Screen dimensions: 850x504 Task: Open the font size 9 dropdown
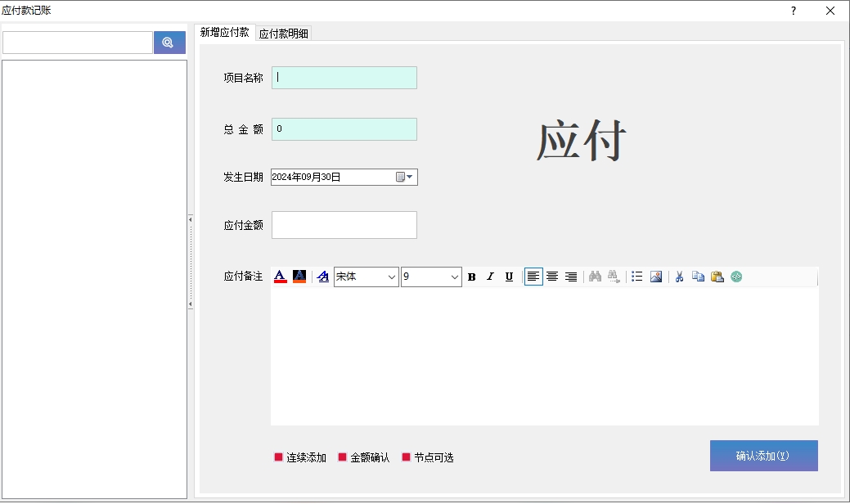click(x=454, y=277)
